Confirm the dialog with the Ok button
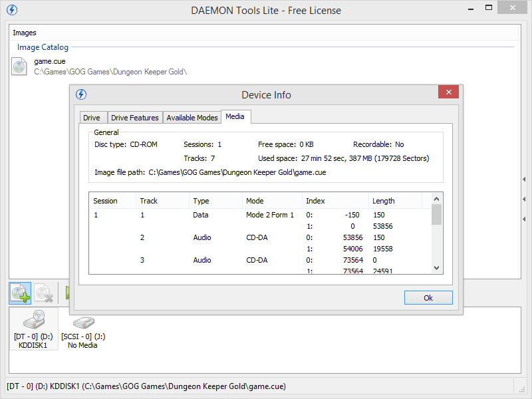The image size is (532, 399). point(428,297)
